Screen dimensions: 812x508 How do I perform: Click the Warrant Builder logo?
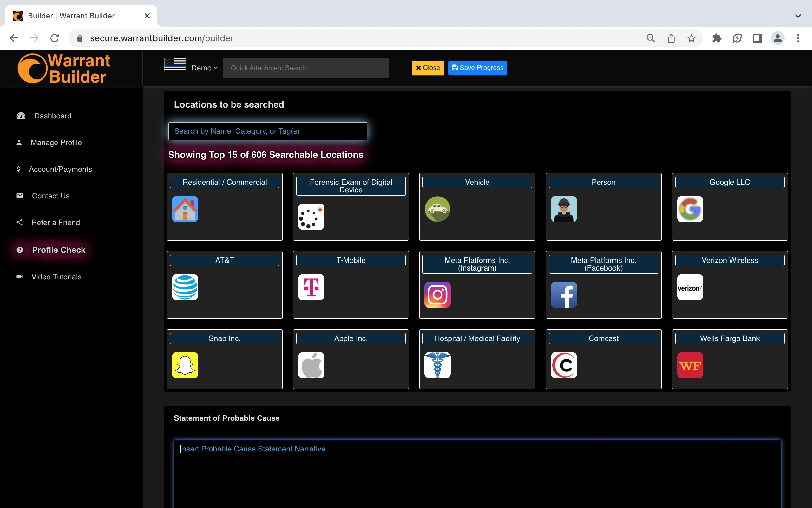64,69
